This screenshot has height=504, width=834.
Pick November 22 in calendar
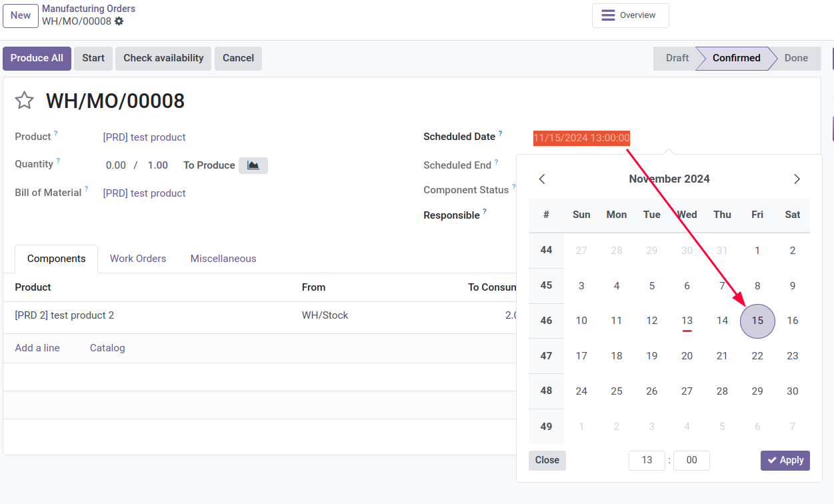click(x=757, y=356)
